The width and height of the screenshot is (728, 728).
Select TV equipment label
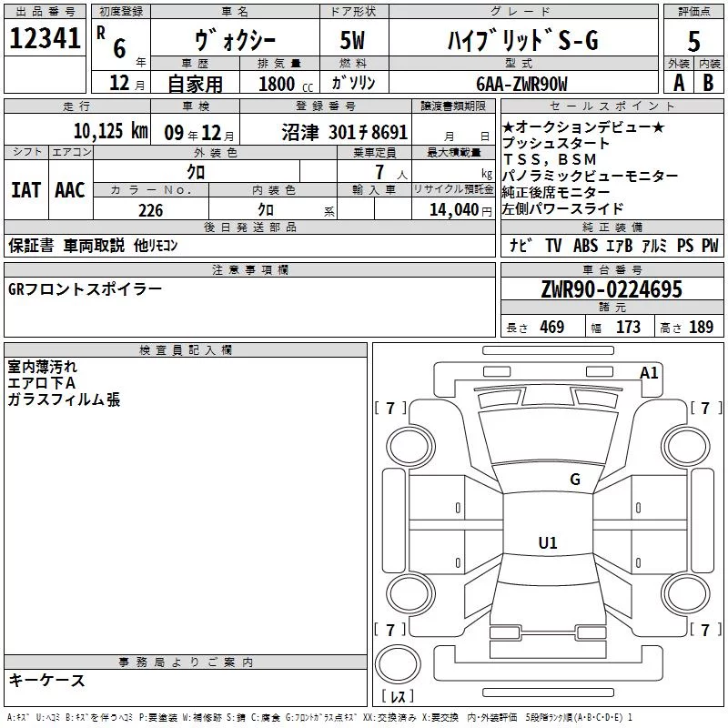(x=553, y=245)
